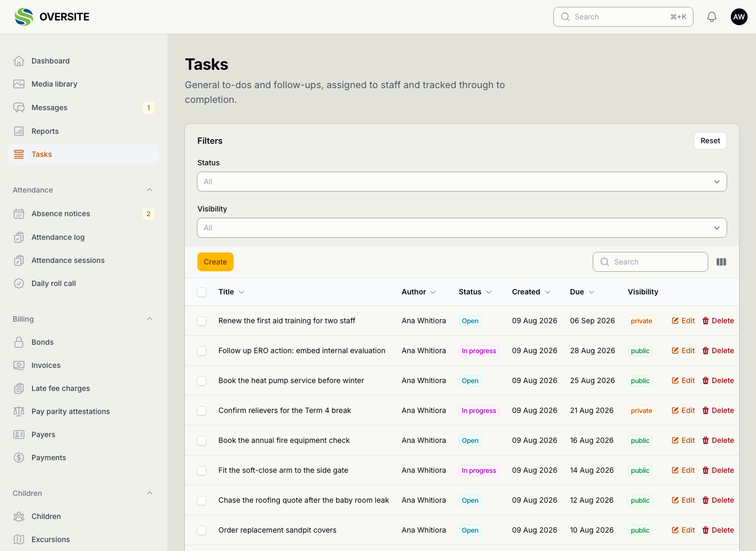Navigate to Reports
This screenshot has height=551, width=756.
pos(84,131)
